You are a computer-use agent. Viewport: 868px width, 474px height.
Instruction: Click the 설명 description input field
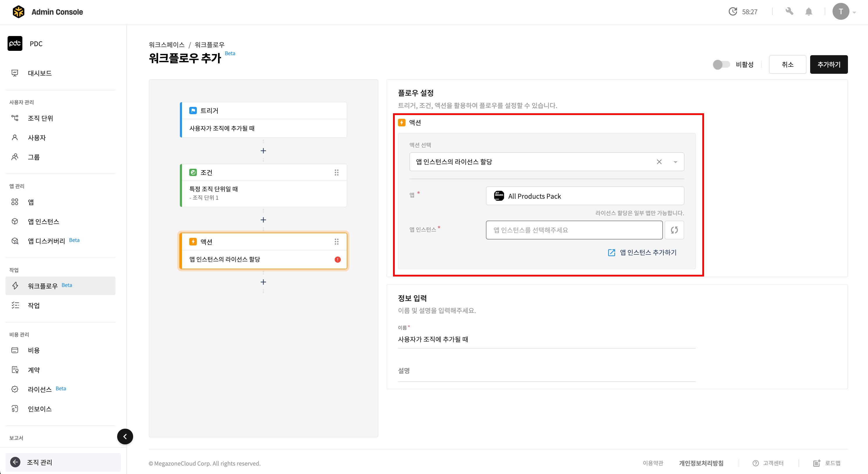pos(546,371)
